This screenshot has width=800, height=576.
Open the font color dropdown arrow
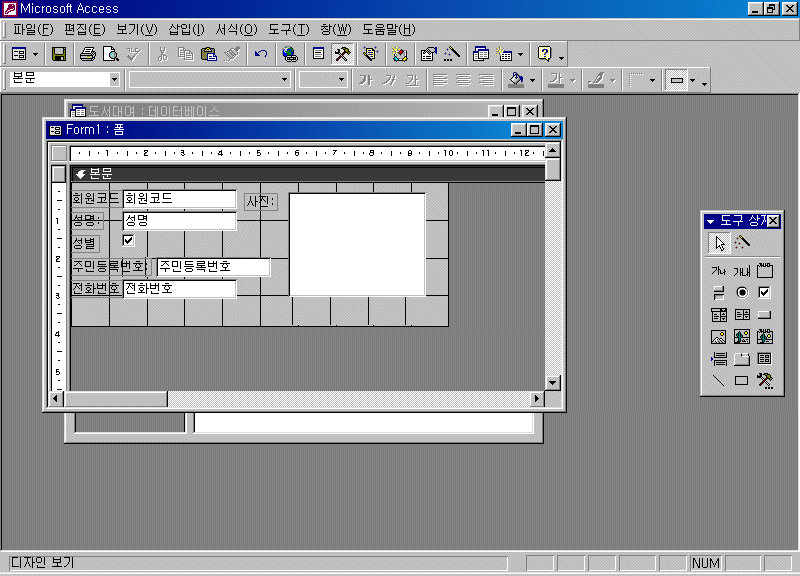tap(572, 80)
